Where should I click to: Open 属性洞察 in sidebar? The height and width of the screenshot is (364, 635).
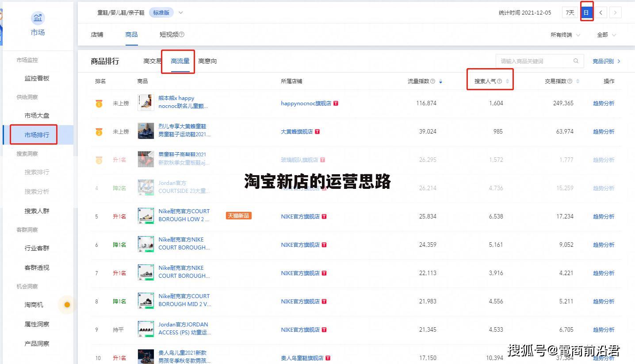[37, 324]
